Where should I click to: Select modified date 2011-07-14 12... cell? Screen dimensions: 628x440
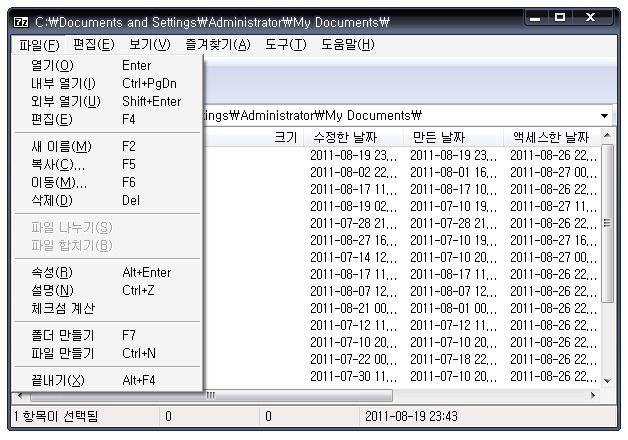[x=354, y=257]
